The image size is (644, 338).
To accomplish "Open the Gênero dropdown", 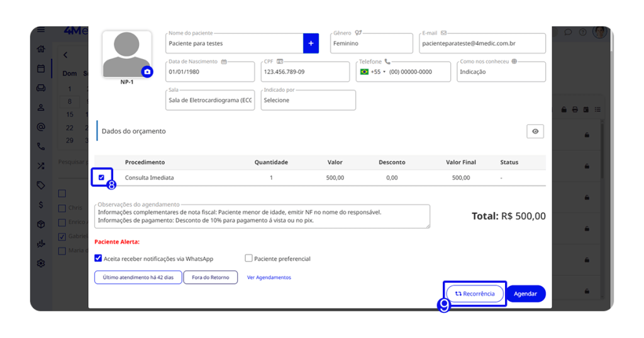I will (x=371, y=43).
